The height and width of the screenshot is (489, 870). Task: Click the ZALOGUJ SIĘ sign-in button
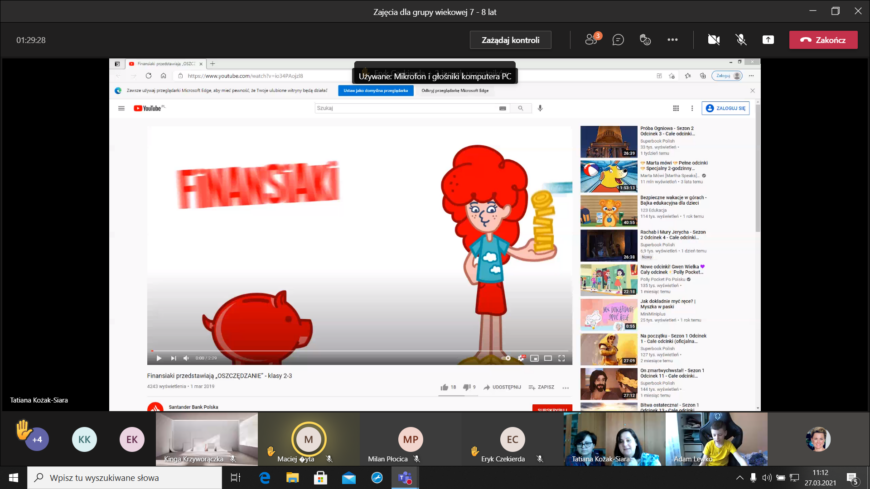726,108
